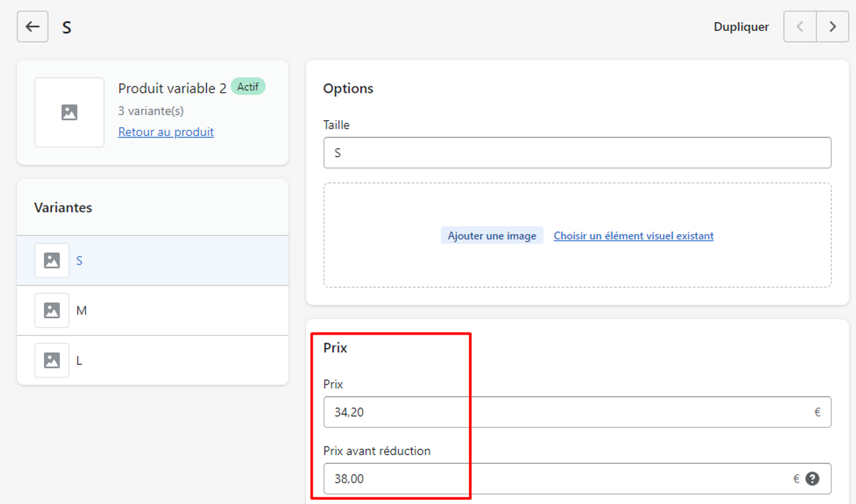Click image icon of variant S
Viewport: 856px width, 504px height.
point(52,260)
